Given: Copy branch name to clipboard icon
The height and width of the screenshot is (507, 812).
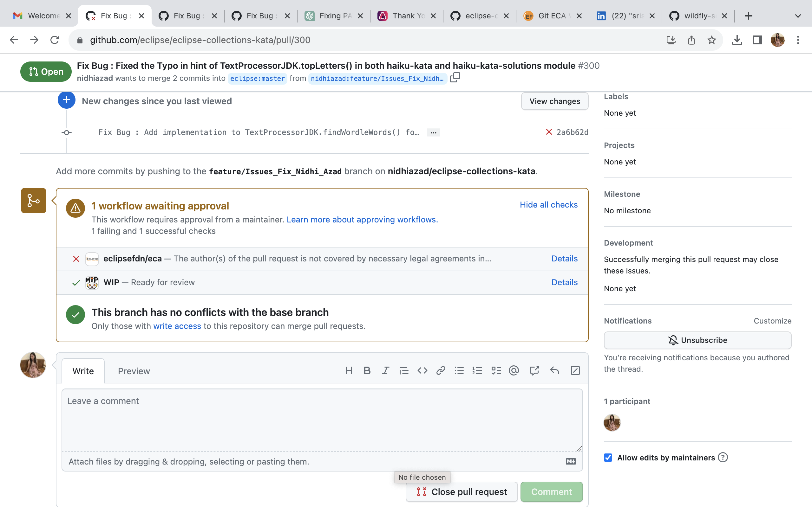Looking at the screenshot, I should [455, 77].
